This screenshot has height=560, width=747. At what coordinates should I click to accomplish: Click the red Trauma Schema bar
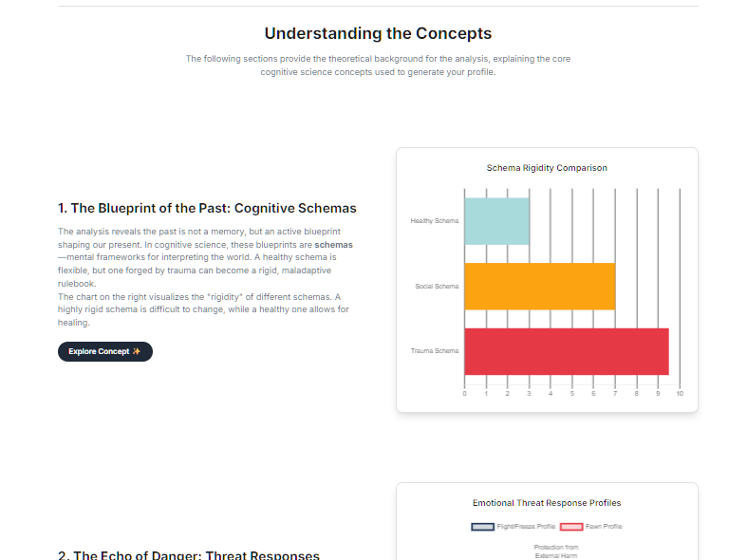(566, 351)
